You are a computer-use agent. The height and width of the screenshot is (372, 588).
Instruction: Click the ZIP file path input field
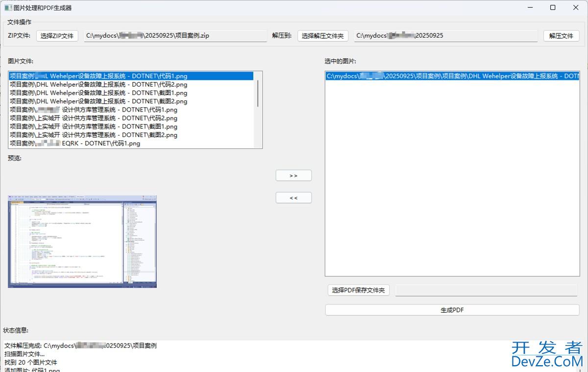175,36
